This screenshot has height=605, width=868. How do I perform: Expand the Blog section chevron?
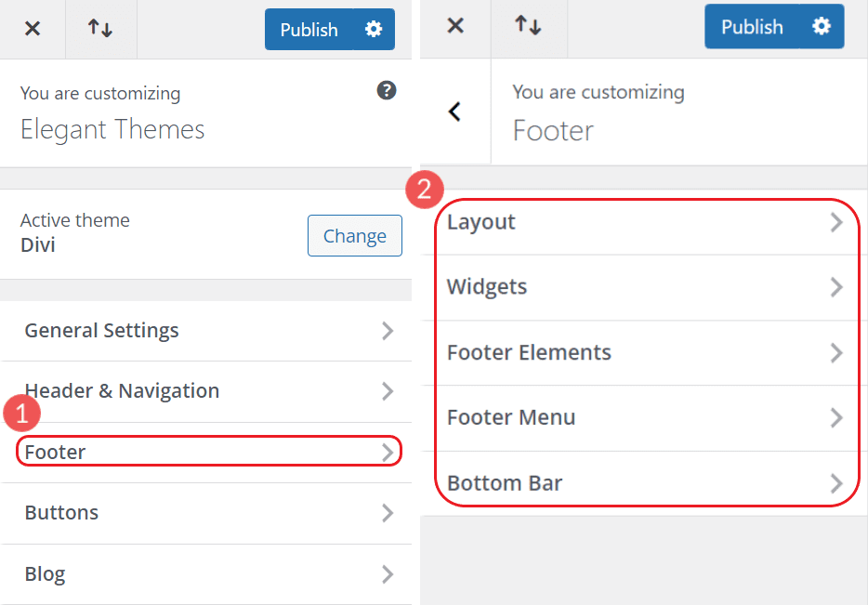[x=388, y=573]
